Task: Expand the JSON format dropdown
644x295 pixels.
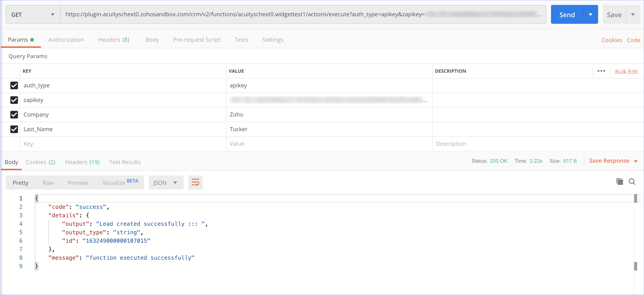Action: 166,183
